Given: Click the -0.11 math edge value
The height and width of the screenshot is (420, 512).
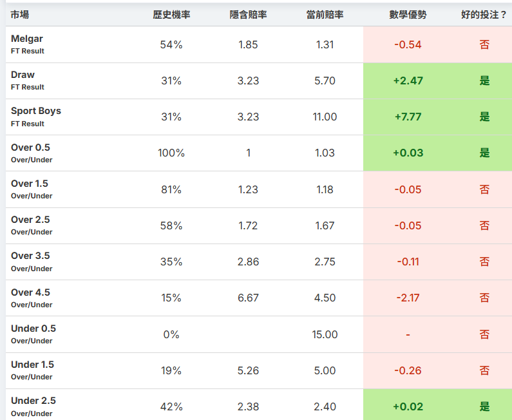Looking at the screenshot, I should pos(408,262).
